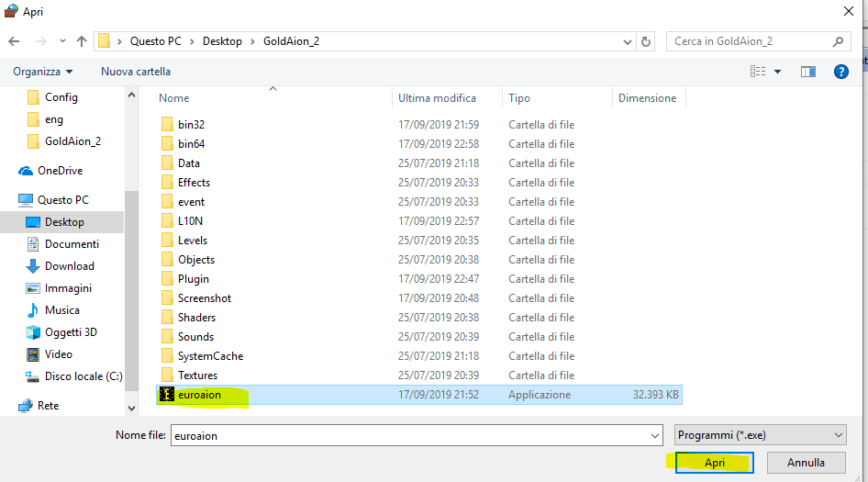This screenshot has height=482, width=868.
Task: Select Oggetti 3D in the sidebar
Action: pyautogui.click(x=71, y=332)
